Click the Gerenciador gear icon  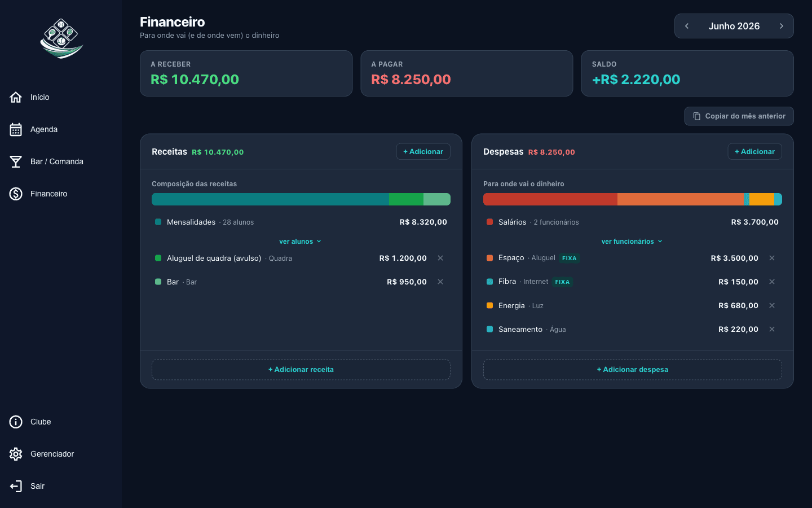click(x=16, y=454)
